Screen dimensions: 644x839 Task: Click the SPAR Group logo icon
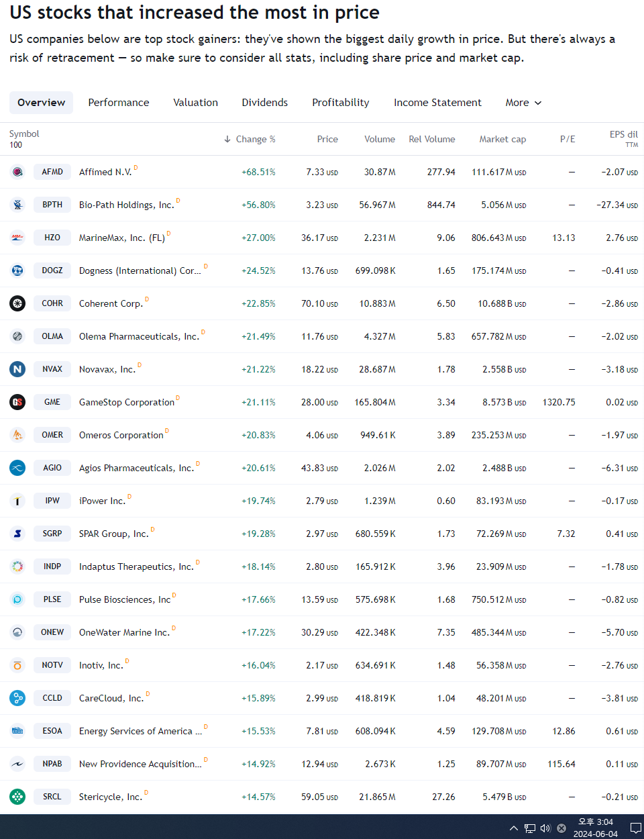tap(17, 534)
